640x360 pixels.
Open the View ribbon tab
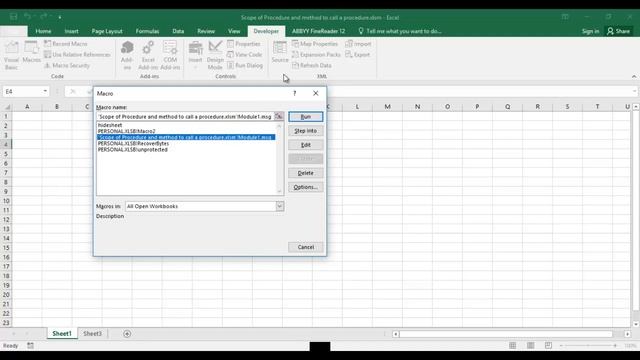click(x=234, y=31)
